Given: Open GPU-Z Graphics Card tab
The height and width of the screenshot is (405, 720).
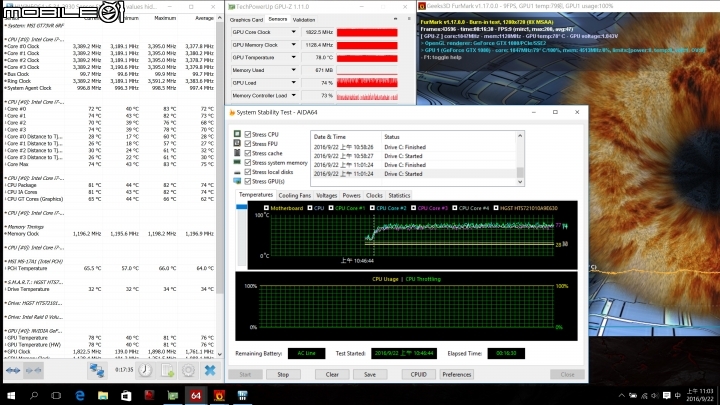Looking at the screenshot, I should pos(247,20).
